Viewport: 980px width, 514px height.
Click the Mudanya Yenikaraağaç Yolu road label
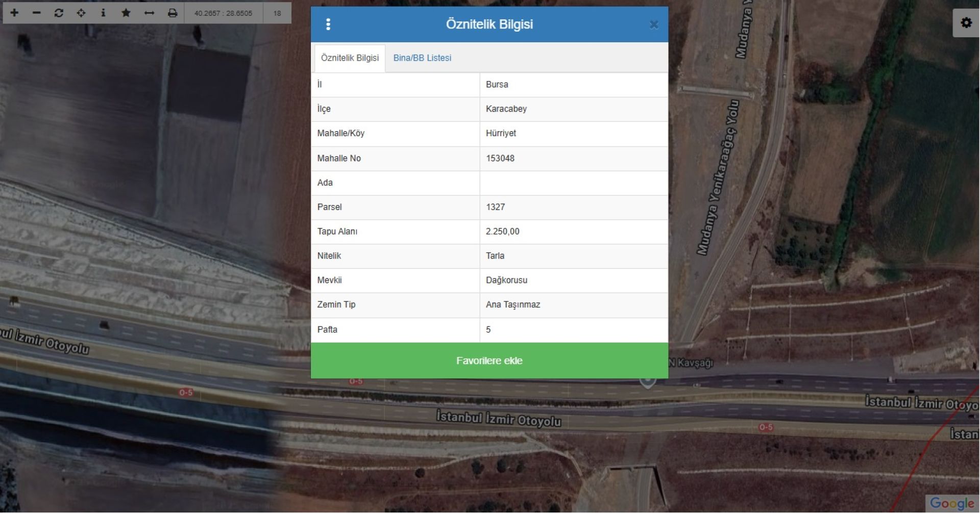click(x=718, y=177)
